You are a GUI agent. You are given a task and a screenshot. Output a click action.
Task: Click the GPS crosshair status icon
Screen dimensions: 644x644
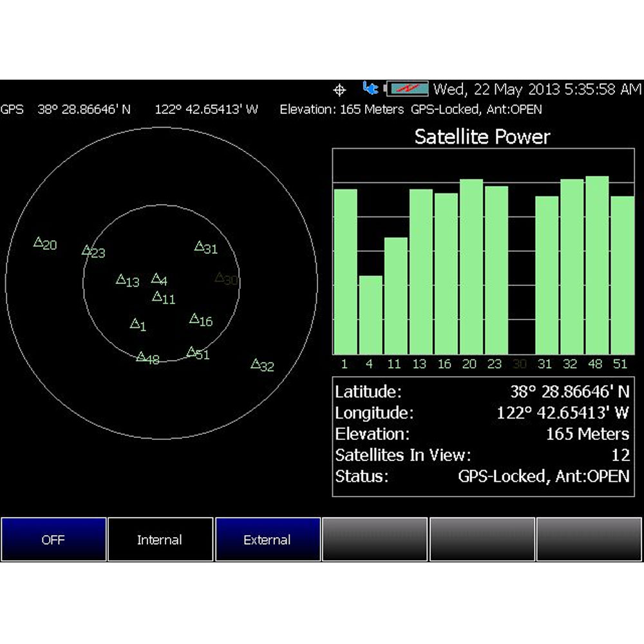[340, 90]
